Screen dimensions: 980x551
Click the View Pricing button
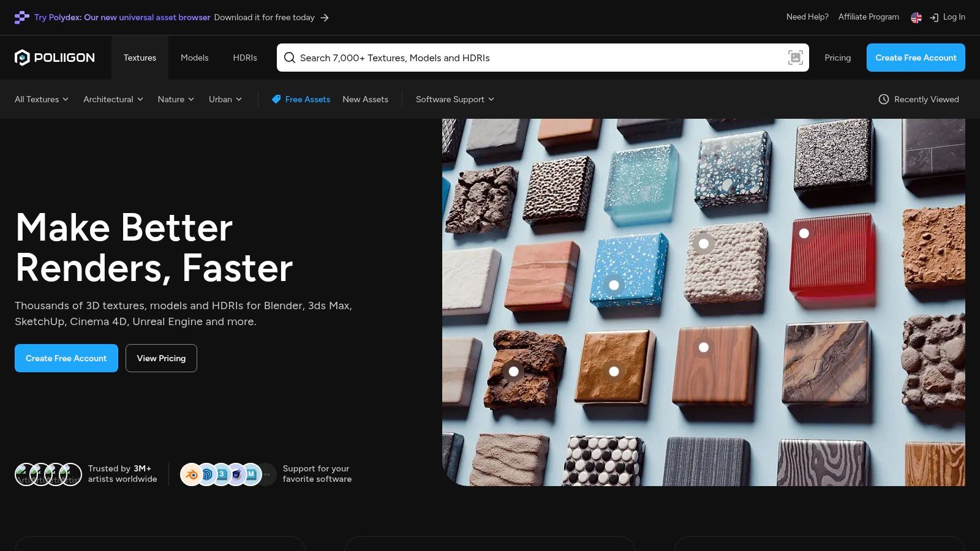tap(161, 358)
